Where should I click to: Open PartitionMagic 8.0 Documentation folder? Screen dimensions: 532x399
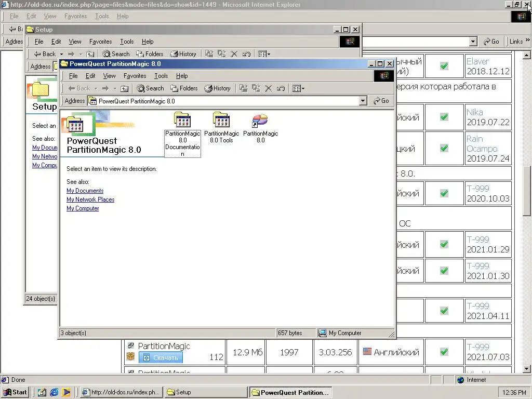coord(182,135)
